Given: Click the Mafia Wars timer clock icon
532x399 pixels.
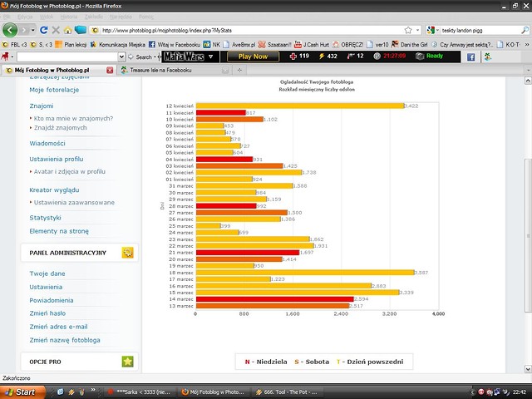Looking at the screenshot, I should 377,57.
